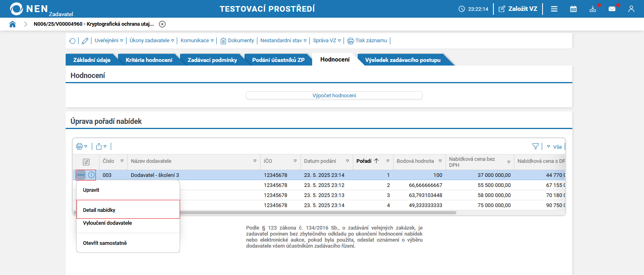The image size is (644, 275).
Task: Choose Vyloučení dodavatele from context menu
Action: (128, 223)
